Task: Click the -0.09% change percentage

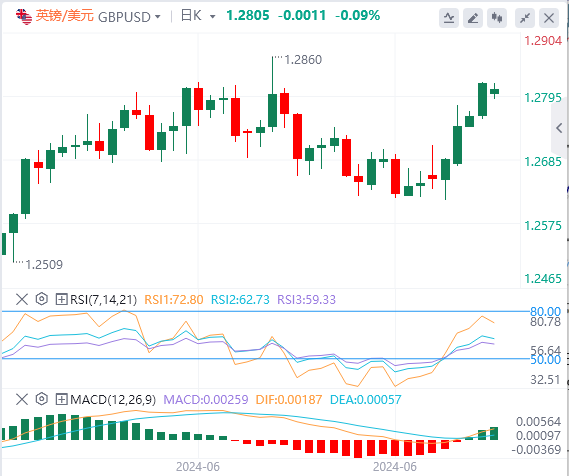Action: tap(357, 15)
